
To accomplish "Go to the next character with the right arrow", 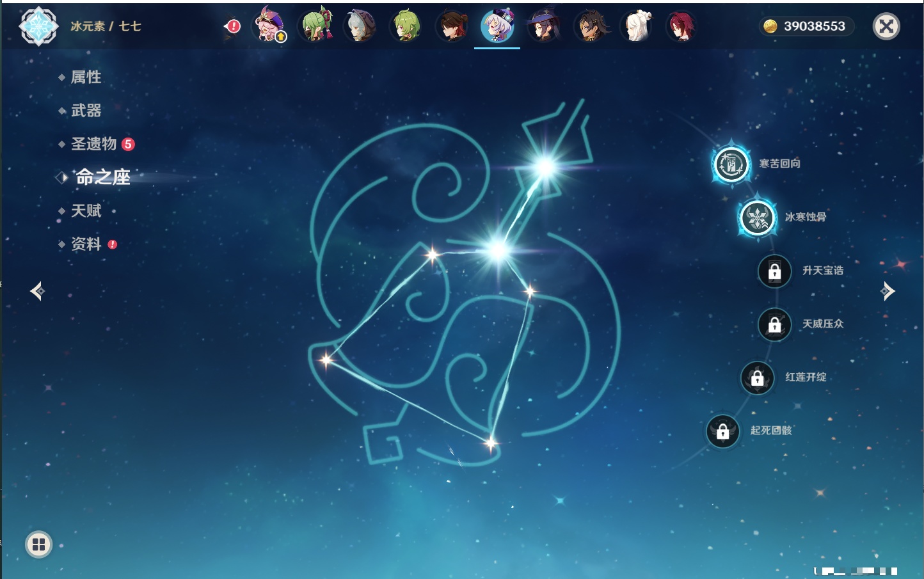I will [x=888, y=291].
